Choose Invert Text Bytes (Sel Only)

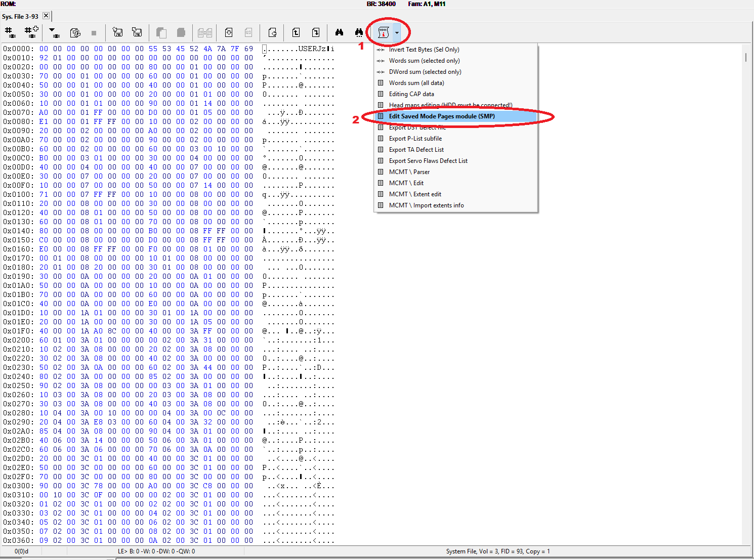click(424, 50)
